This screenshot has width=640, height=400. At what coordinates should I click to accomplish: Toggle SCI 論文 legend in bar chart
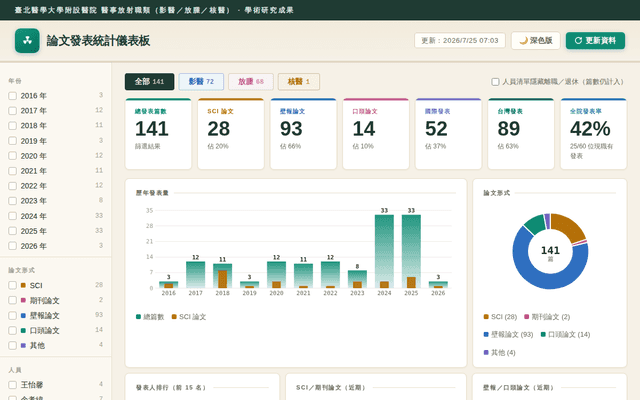[x=189, y=317]
